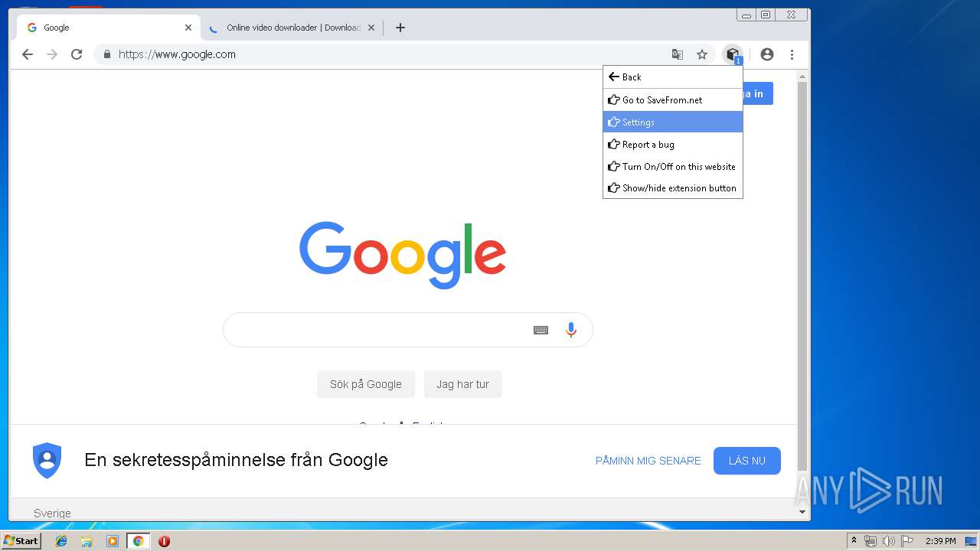
Task: Click PÅMINN MIG SENARE link
Action: coord(648,461)
